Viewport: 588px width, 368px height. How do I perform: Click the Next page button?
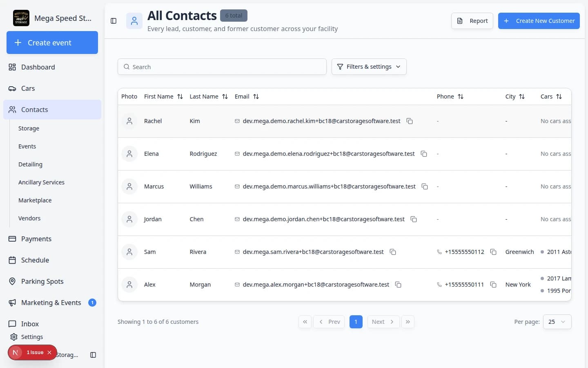pyautogui.click(x=383, y=322)
